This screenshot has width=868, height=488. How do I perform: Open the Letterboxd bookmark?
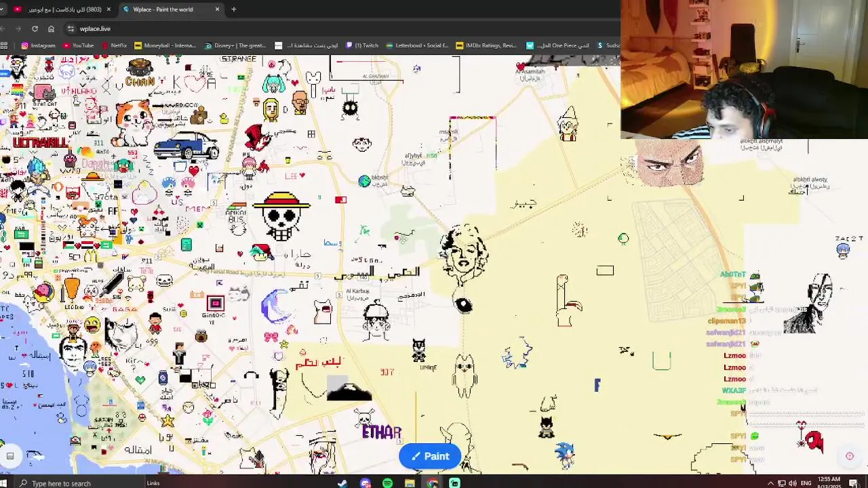(x=417, y=45)
